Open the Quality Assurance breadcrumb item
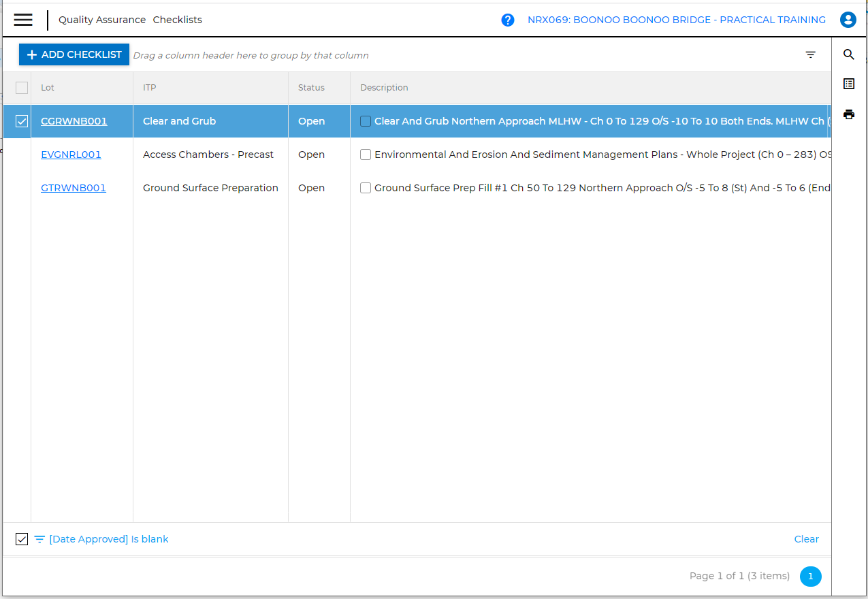Screen dimensions: 868x599 click(x=102, y=20)
